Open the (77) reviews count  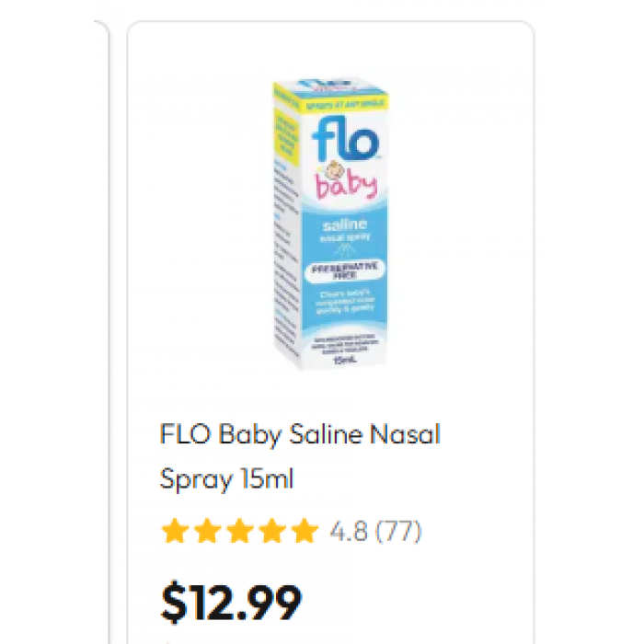click(x=399, y=531)
